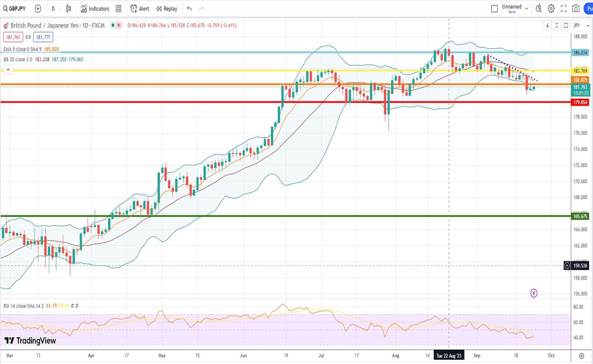Open the candlestick chart style selector

click(69, 9)
